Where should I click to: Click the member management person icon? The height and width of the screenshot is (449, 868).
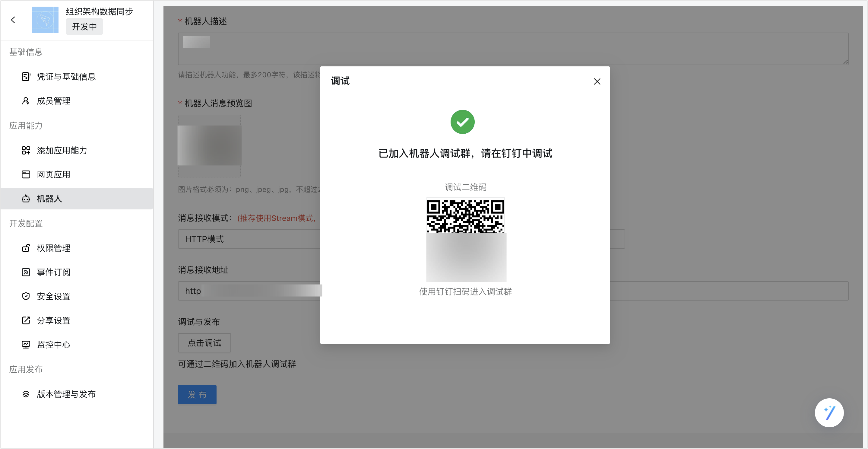tap(26, 101)
